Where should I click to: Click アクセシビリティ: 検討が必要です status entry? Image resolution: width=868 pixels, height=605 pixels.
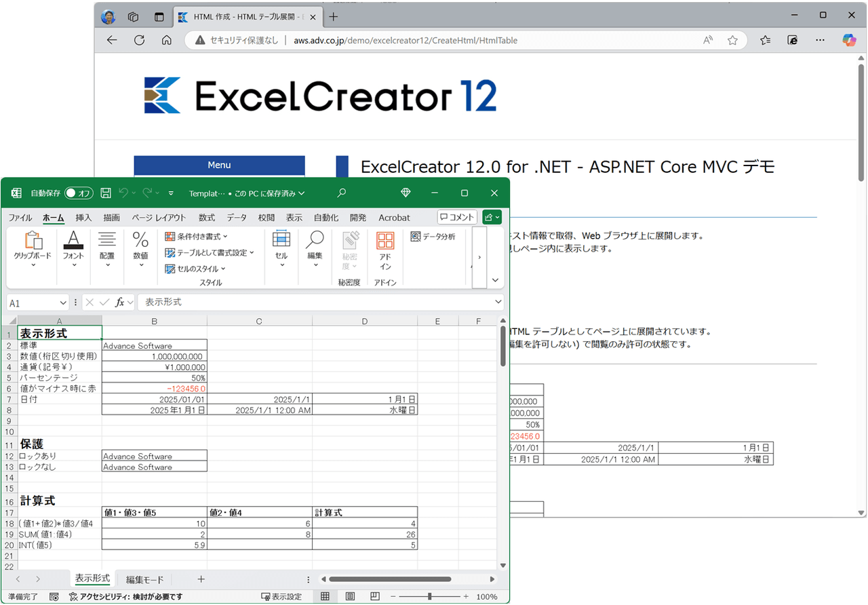tap(126, 597)
